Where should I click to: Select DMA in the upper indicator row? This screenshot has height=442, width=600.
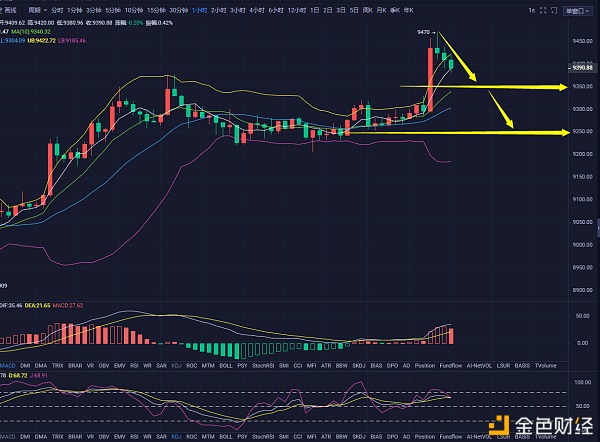tap(41, 365)
